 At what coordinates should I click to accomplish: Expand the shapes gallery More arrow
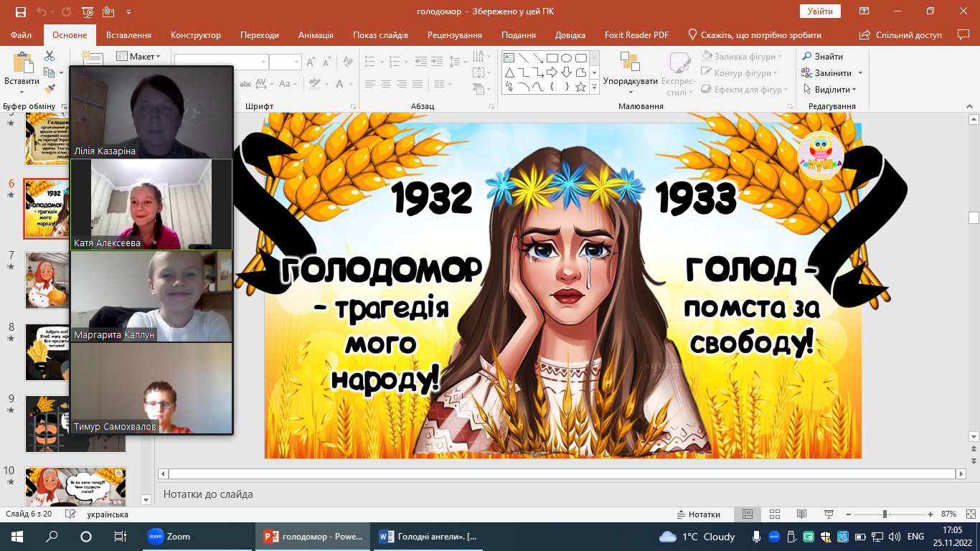[595, 88]
